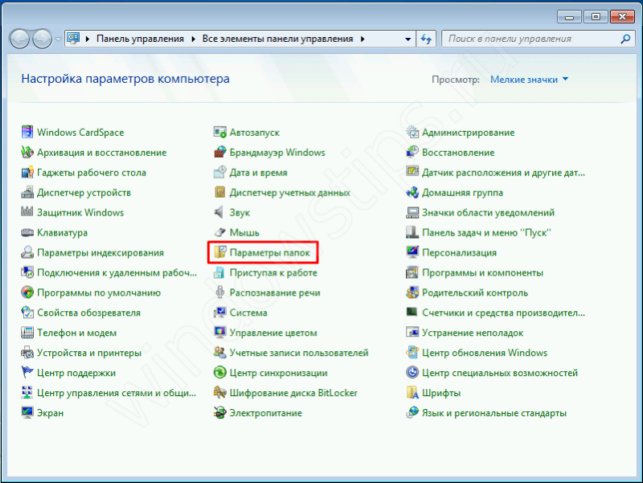Select Все элементы панели управления breadcrumb
Screen dimensions: 643x483
(x=277, y=39)
